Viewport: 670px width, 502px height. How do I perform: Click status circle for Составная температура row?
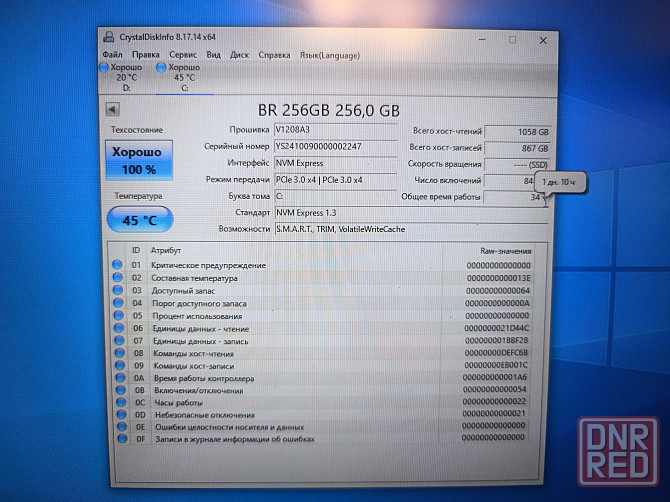tap(118, 278)
